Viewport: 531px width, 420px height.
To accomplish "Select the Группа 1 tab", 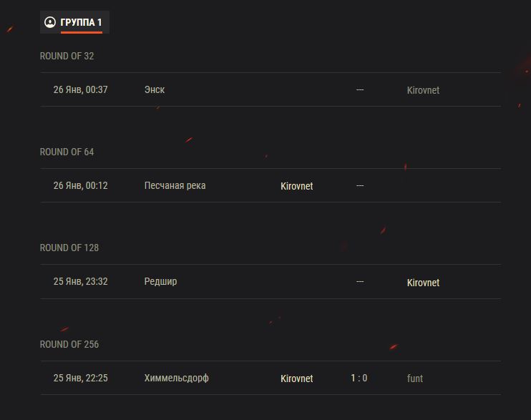I will [x=81, y=22].
